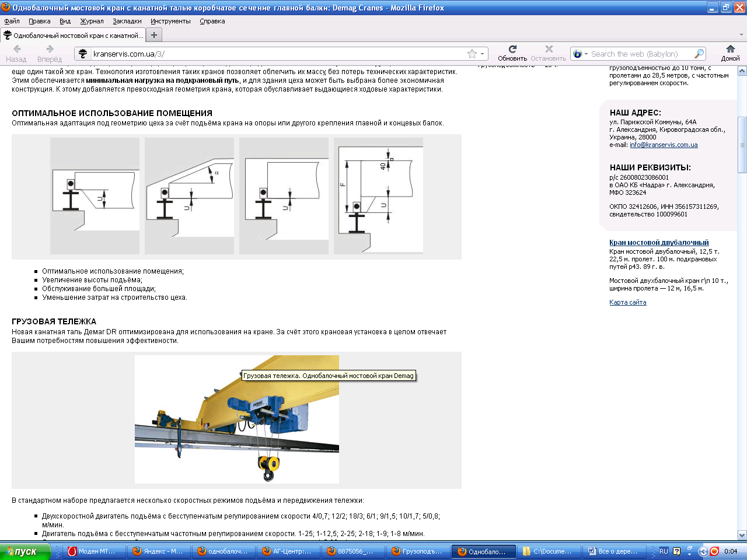Click the RU language indicator in tray
This screenshot has width=747, height=560.
click(x=664, y=551)
